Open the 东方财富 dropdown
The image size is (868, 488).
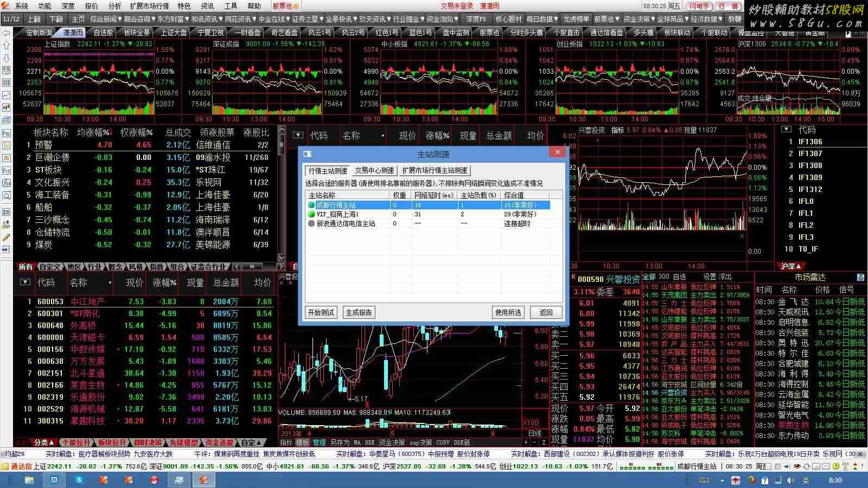(174, 19)
